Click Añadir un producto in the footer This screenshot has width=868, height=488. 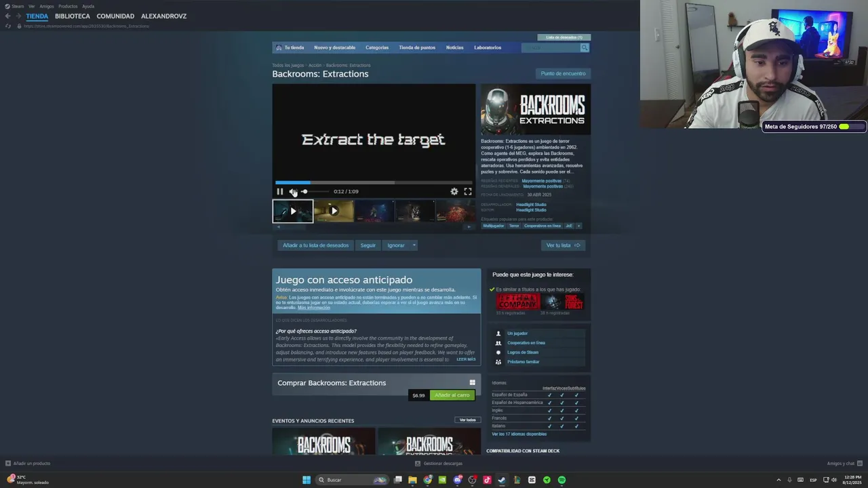pos(28,464)
